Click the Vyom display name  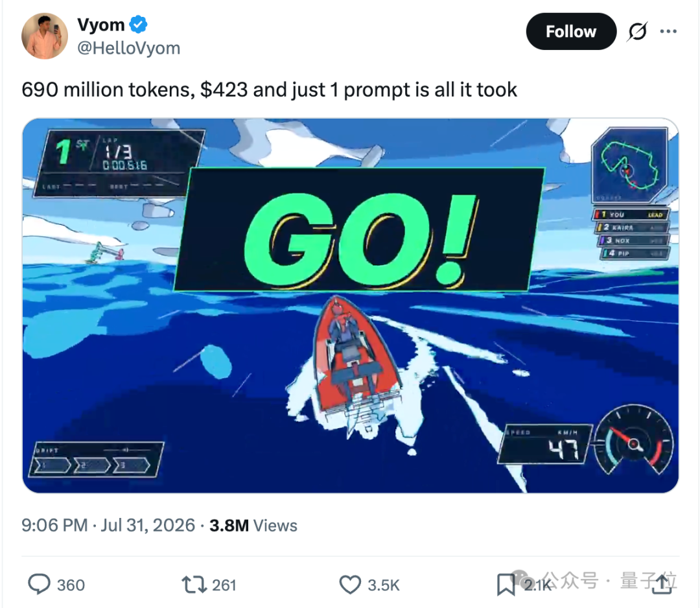point(101,25)
